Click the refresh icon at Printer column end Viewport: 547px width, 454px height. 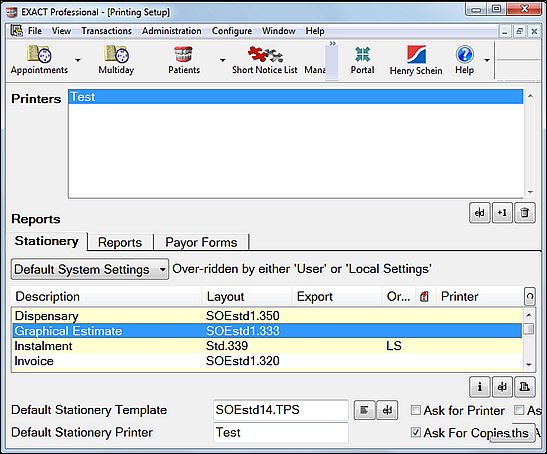tap(530, 297)
